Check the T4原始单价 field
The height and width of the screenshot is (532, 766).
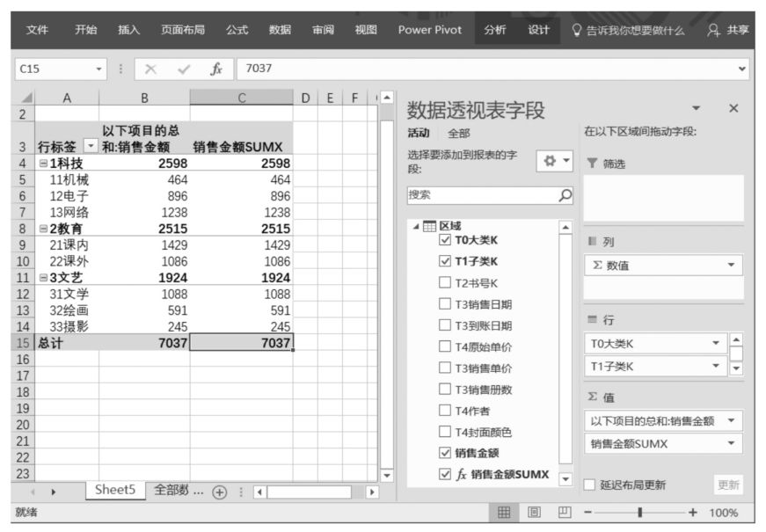point(444,346)
